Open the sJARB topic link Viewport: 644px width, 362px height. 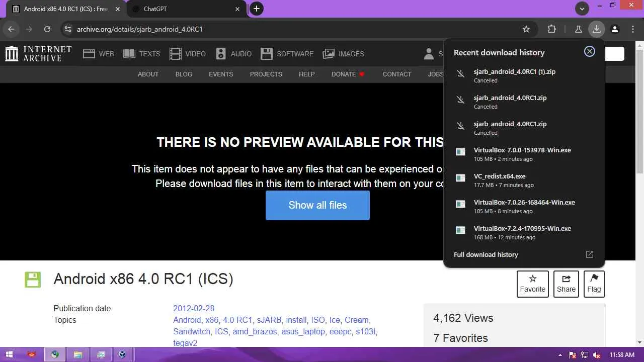[x=269, y=320]
